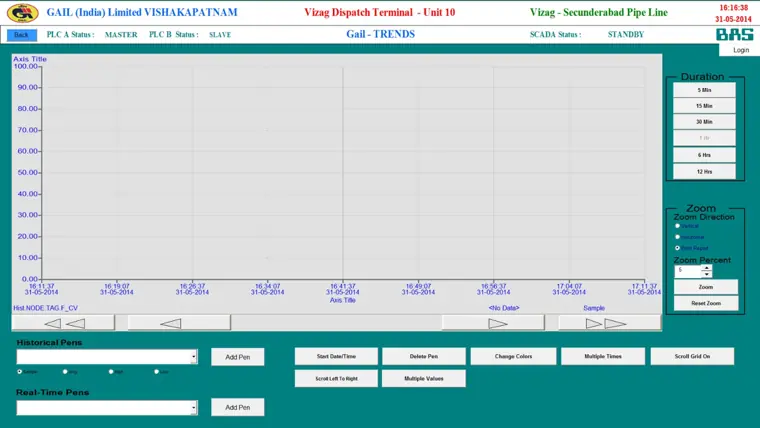760x428 pixels.
Task: Click the 16:16:38 clock display
Action: [733, 8]
